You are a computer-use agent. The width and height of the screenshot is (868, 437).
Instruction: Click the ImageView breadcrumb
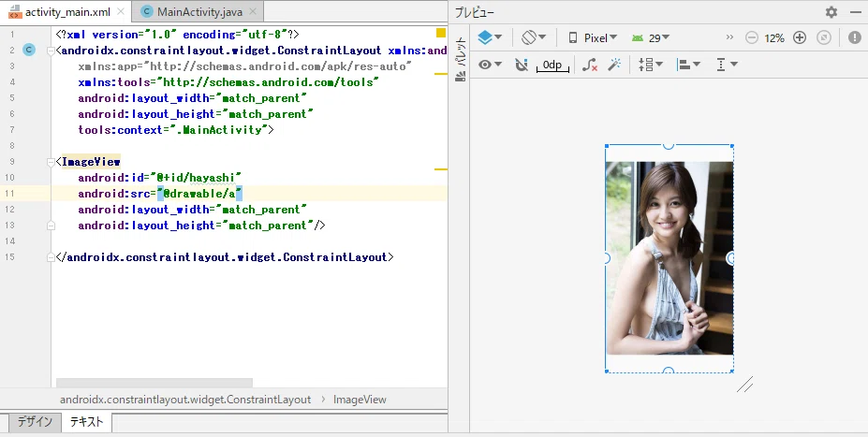[x=360, y=400]
